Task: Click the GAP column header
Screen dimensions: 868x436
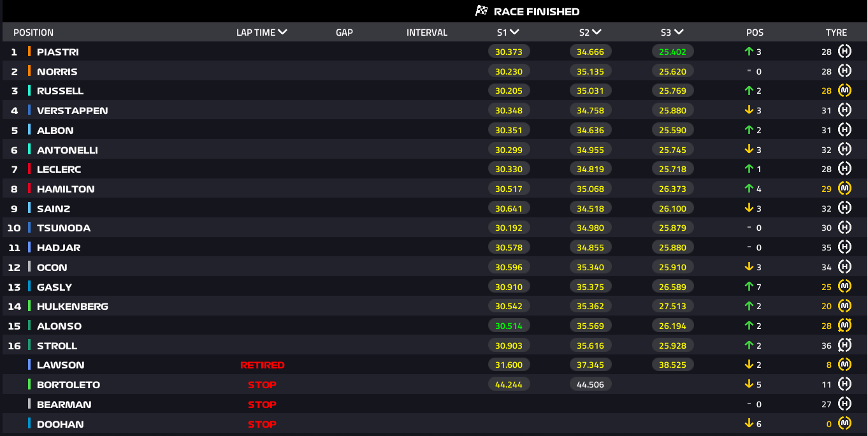Action: pyautogui.click(x=344, y=33)
